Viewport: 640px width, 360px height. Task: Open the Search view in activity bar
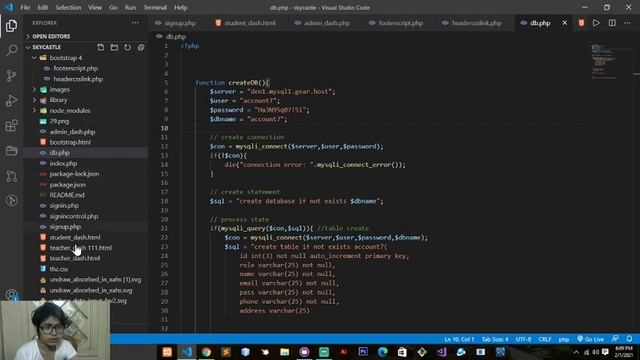point(11,51)
